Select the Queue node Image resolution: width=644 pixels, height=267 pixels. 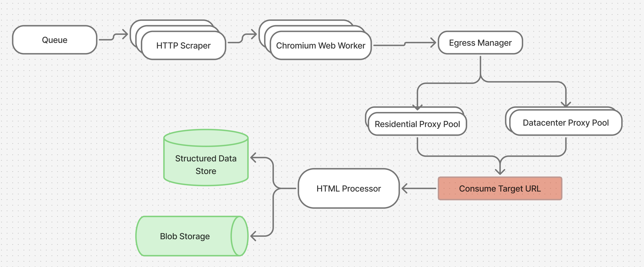tap(55, 40)
